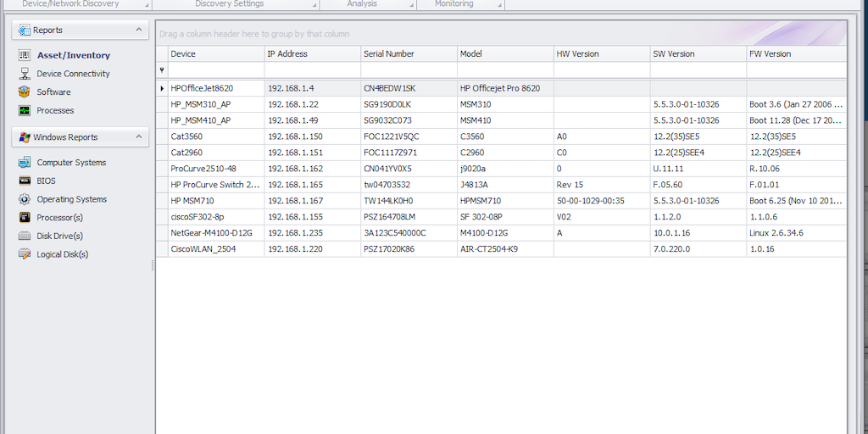This screenshot has width=868, height=434.
Task: Select the HP_MSM410_AP device cell
Action: click(216, 120)
